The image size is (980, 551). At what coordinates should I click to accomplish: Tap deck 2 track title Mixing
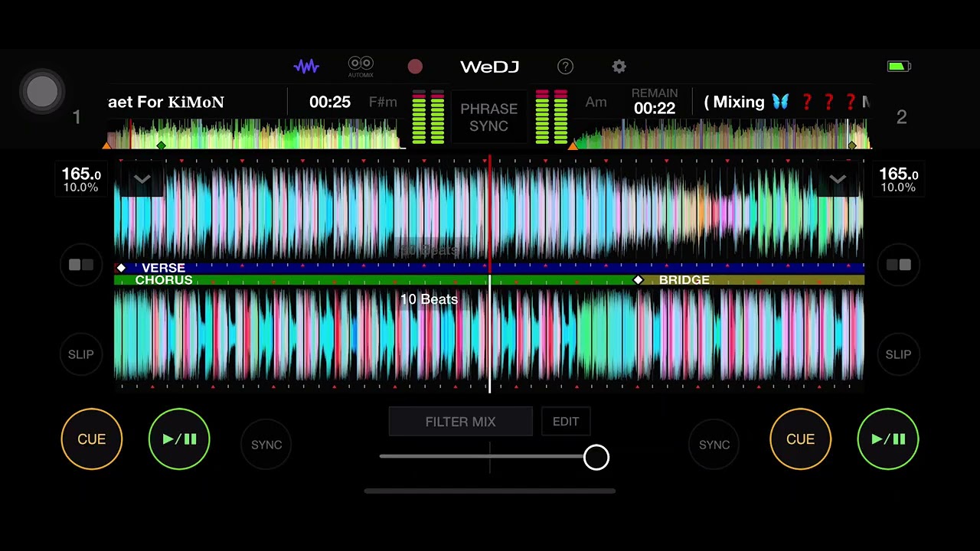tap(787, 102)
